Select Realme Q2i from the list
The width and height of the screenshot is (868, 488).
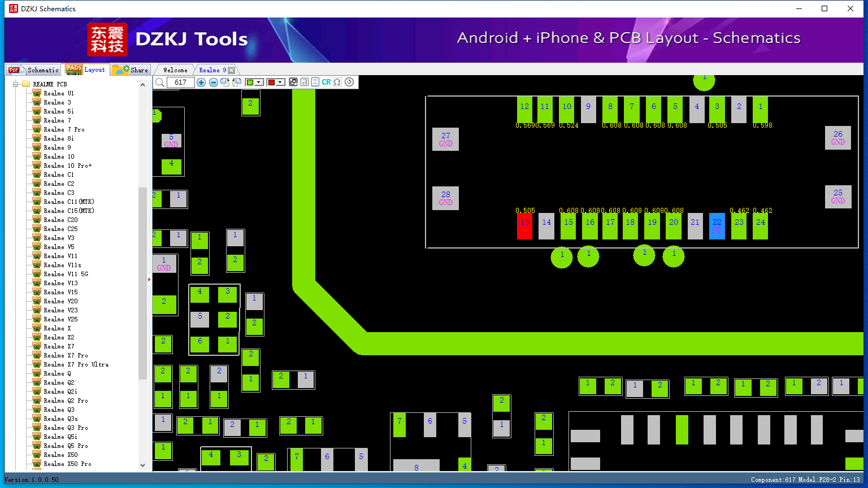60,391
